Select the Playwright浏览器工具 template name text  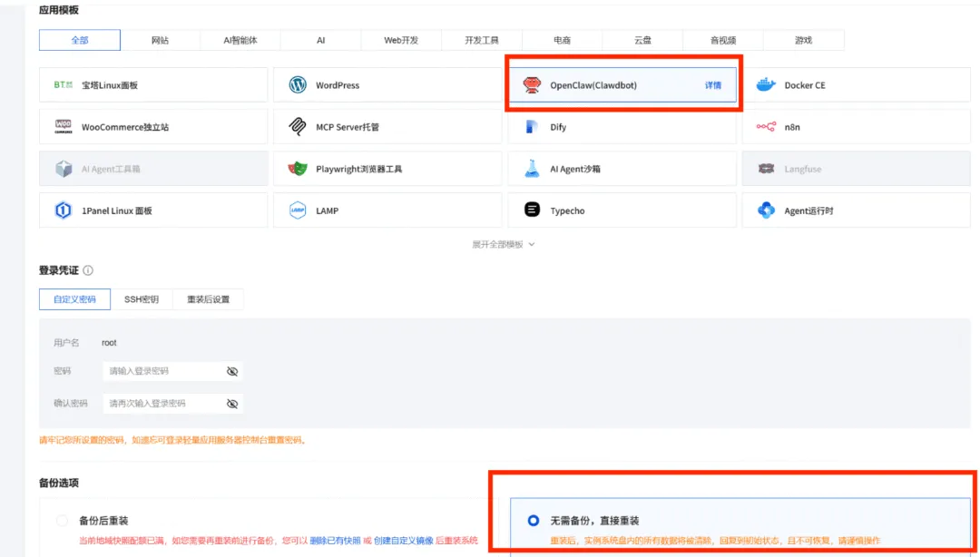tap(358, 169)
